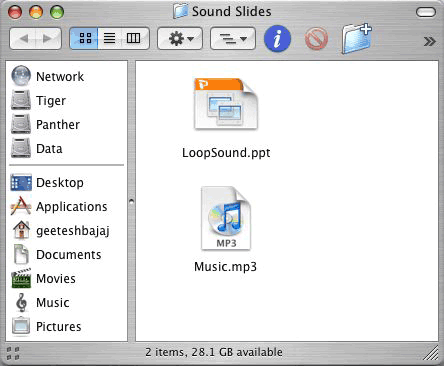Open Movies label in sidebar
This screenshot has height=366, width=444.
[x=56, y=279]
